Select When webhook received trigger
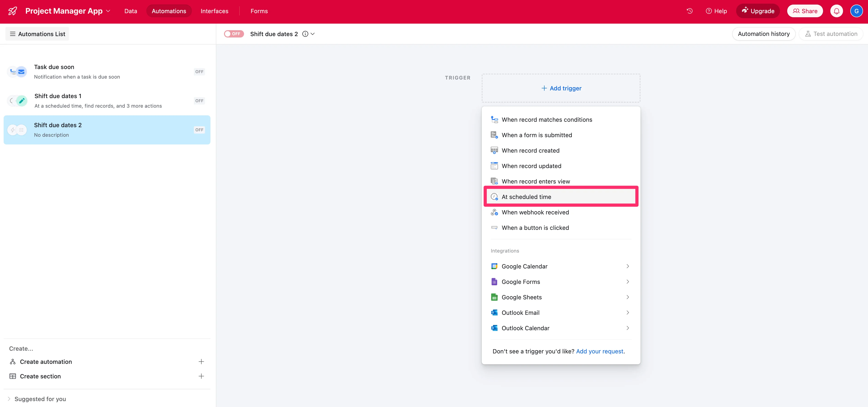 (x=535, y=212)
